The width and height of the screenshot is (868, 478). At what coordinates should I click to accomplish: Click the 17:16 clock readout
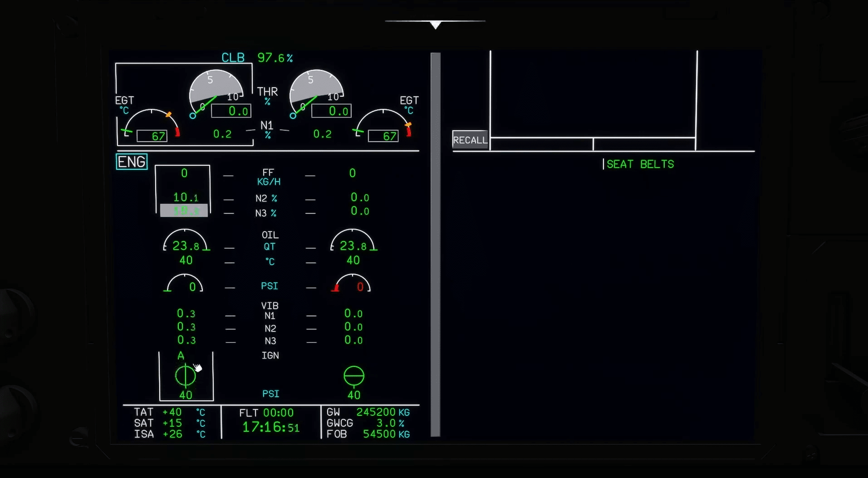[x=270, y=428]
